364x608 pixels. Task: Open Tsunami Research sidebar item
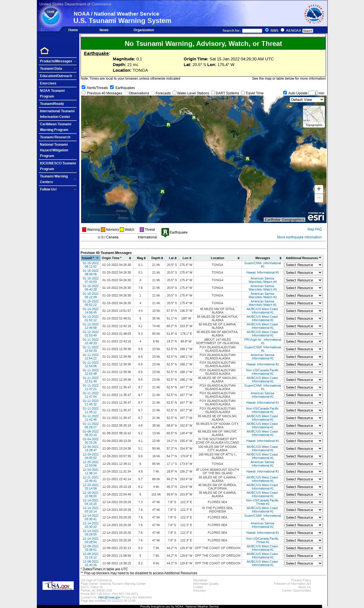[x=55, y=137]
